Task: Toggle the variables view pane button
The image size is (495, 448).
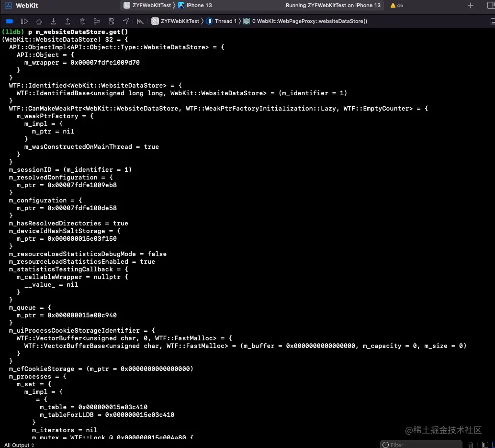Action: pyautogui.click(x=485, y=445)
